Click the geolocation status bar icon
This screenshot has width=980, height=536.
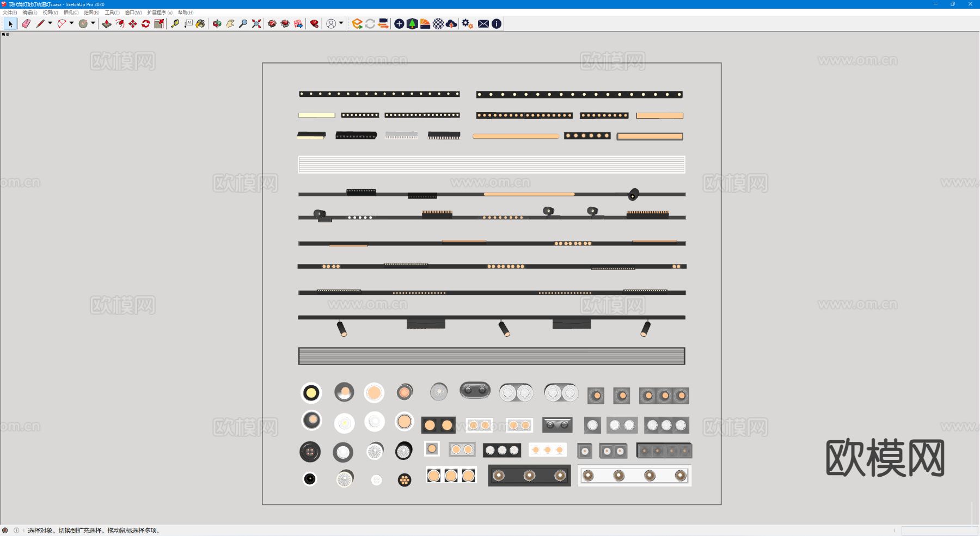pos(5,531)
